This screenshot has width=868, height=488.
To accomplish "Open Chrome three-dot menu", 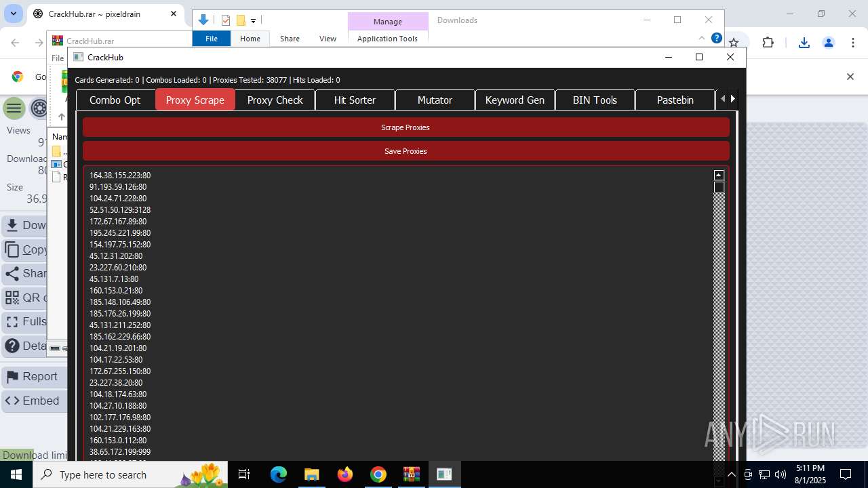I will [853, 43].
